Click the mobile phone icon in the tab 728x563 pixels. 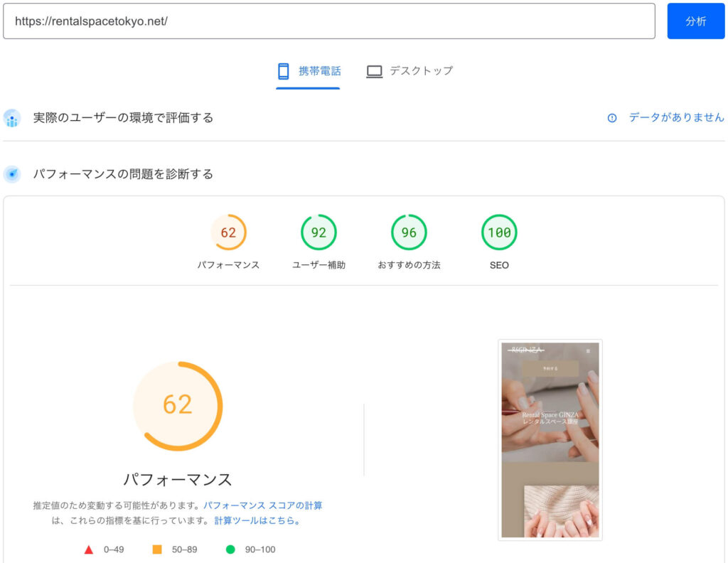coord(284,71)
